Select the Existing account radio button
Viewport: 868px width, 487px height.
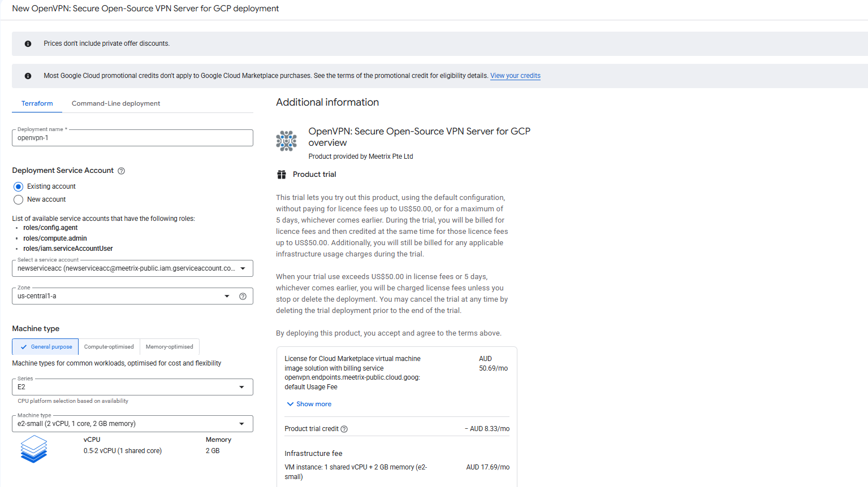[19, 186]
